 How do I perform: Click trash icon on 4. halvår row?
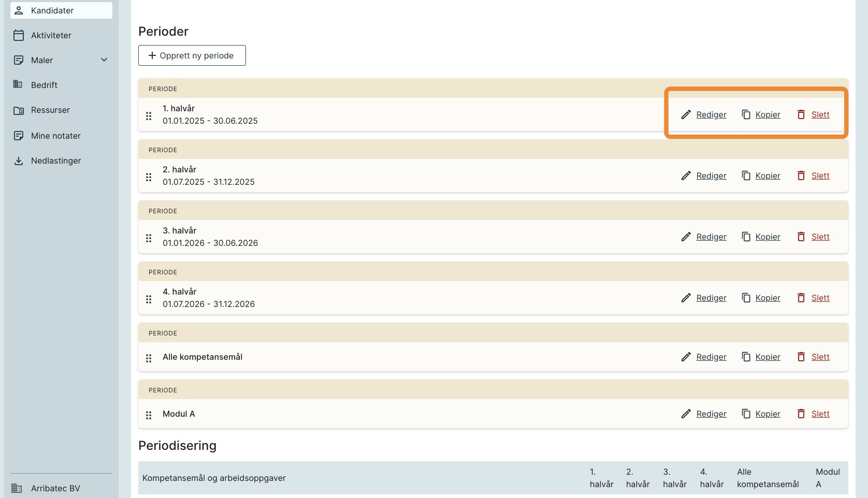coord(801,298)
